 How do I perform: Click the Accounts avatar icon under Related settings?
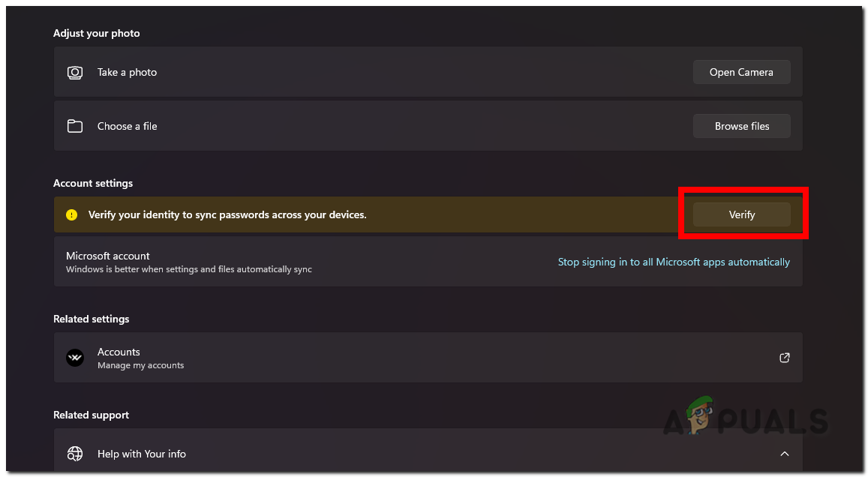[74, 358]
